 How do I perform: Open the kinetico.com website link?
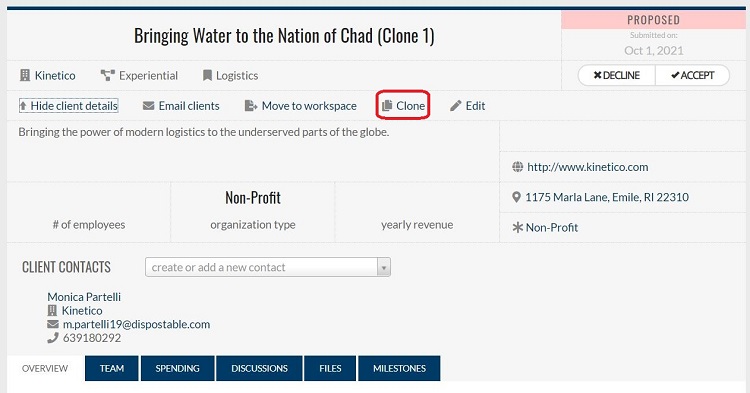coord(587,167)
